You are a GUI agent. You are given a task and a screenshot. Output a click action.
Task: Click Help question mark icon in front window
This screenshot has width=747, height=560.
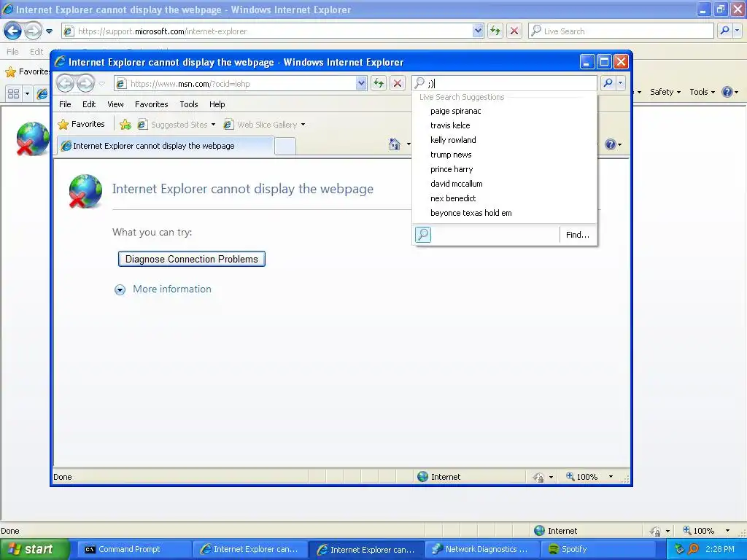[611, 144]
